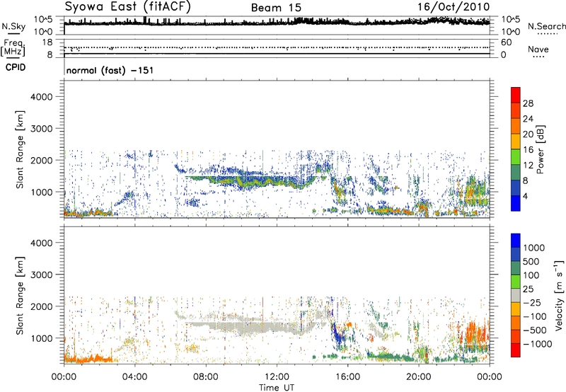Click the 'N.Search' legend label
This screenshot has width=566, height=392.
[x=546, y=26]
